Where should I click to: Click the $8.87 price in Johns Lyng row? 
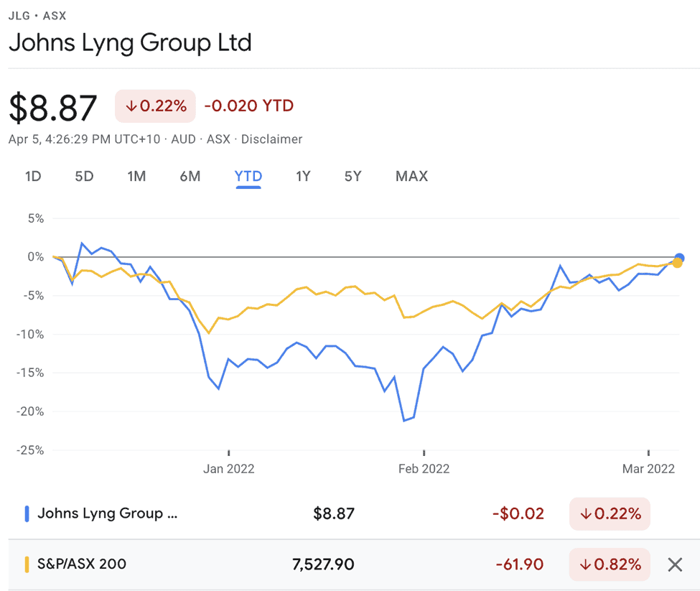point(333,513)
